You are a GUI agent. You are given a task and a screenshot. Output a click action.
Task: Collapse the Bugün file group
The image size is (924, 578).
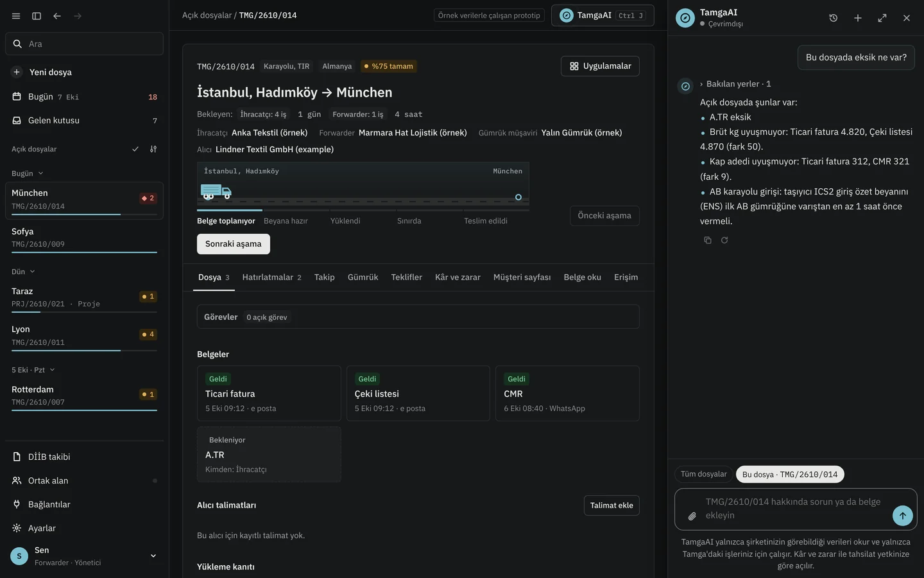(28, 173)
